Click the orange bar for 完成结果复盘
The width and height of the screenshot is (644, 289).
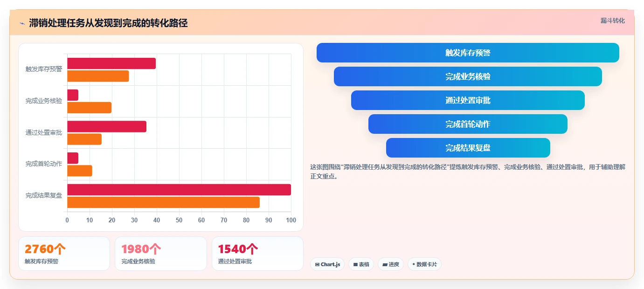(x=163, y=202)
